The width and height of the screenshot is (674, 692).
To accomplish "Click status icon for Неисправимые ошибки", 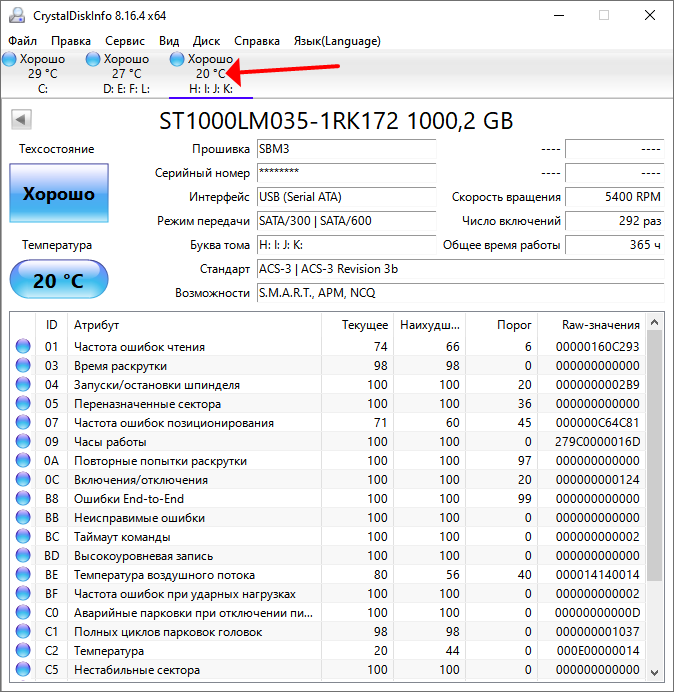I will [23, 517].
